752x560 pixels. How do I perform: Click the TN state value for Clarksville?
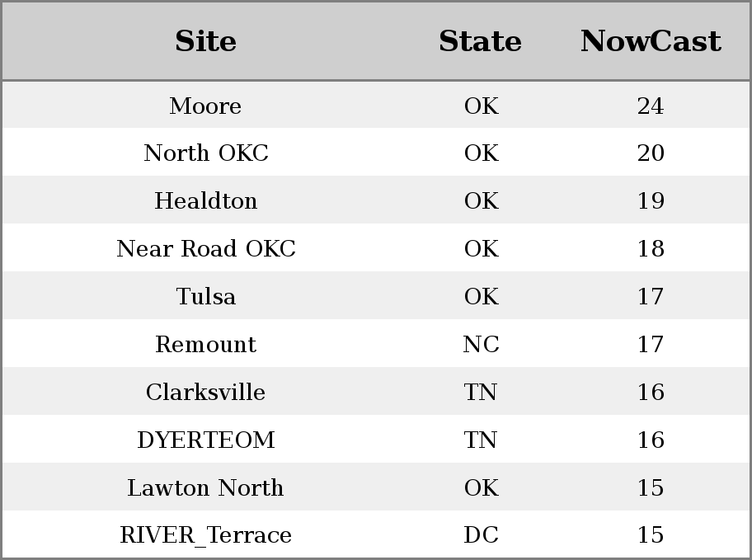[x=481, y=392]
